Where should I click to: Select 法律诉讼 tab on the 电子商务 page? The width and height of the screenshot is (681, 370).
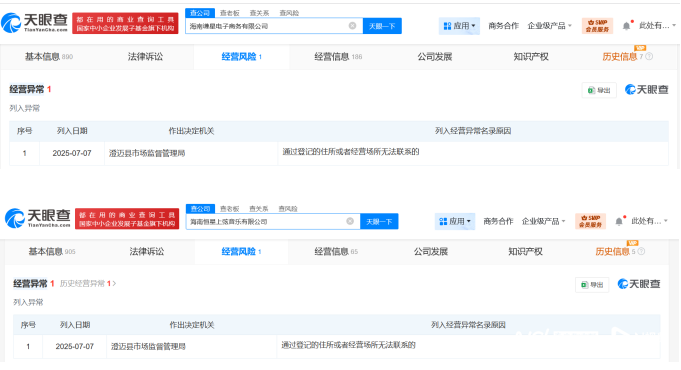145,56
